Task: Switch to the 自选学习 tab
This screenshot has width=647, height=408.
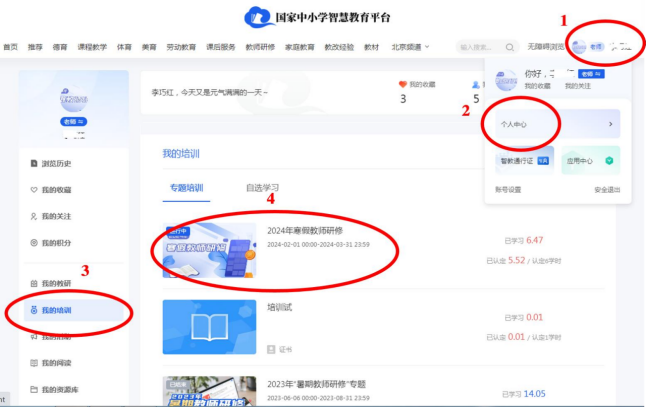Action: point(262,188)
